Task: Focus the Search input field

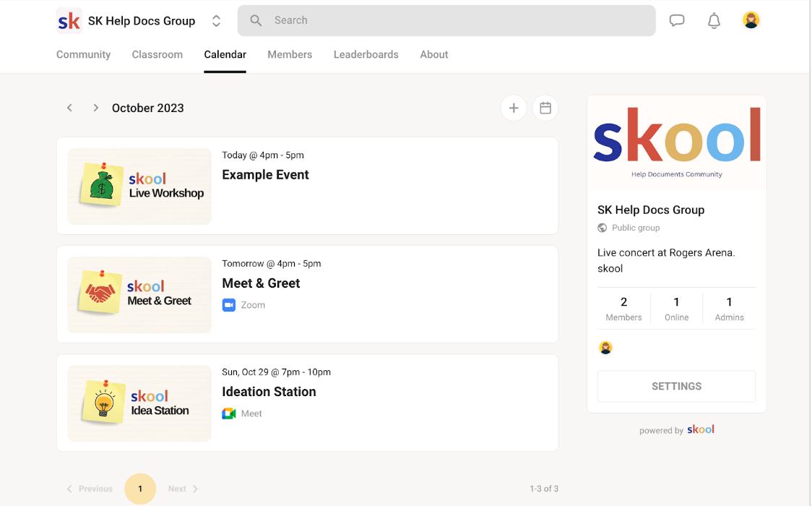Action: [446, 21]
